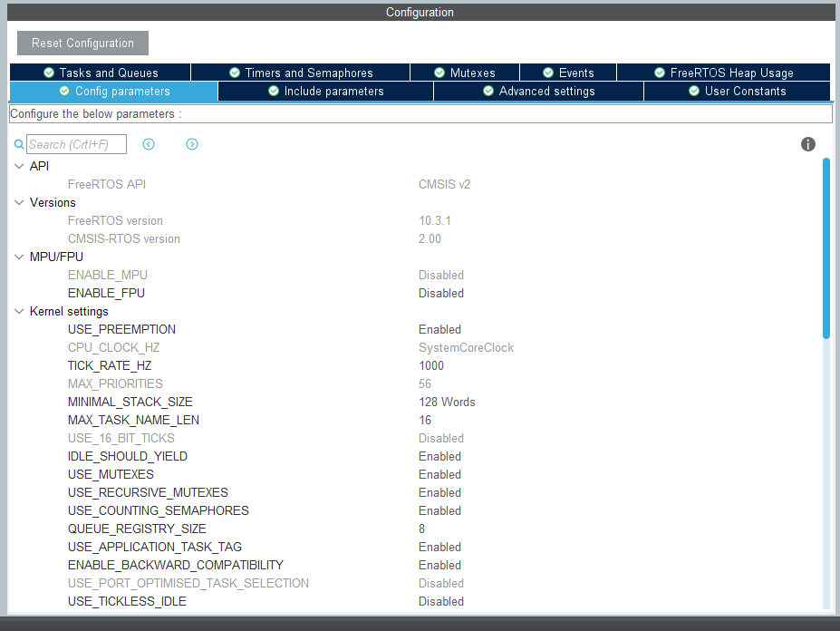Enable the USE_TICKLESS_IDLE setting

click(x=441, y=601)
